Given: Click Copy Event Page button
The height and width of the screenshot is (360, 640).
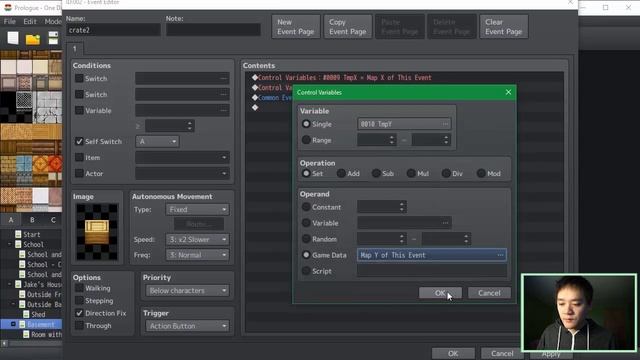Looking at the screenshot, I should point(348,27).
